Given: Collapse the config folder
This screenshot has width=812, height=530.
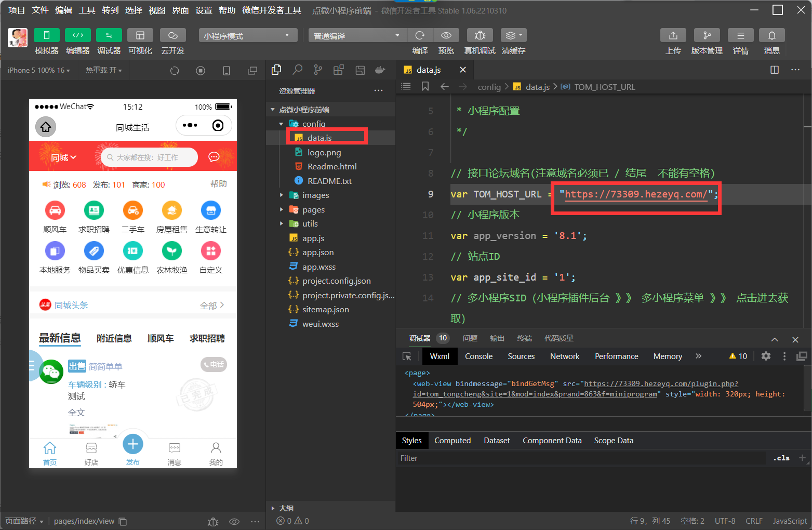Looking at the screenshot, I should point(281,124).
